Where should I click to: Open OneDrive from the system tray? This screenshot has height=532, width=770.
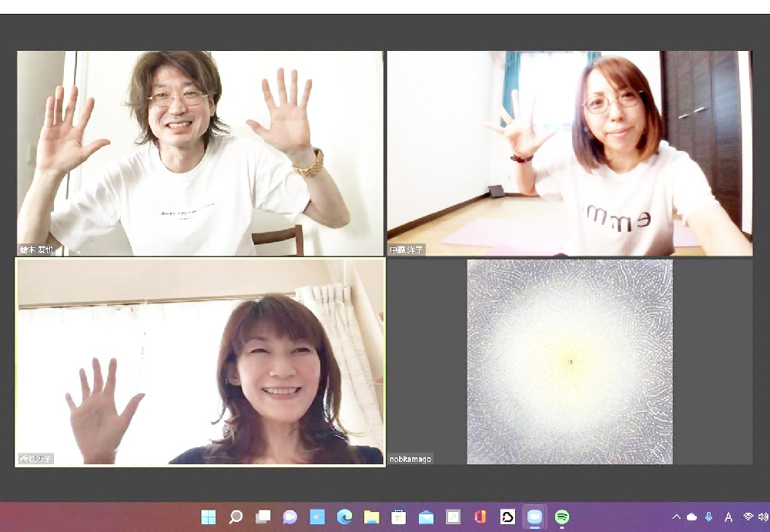[x=691, y=517]
